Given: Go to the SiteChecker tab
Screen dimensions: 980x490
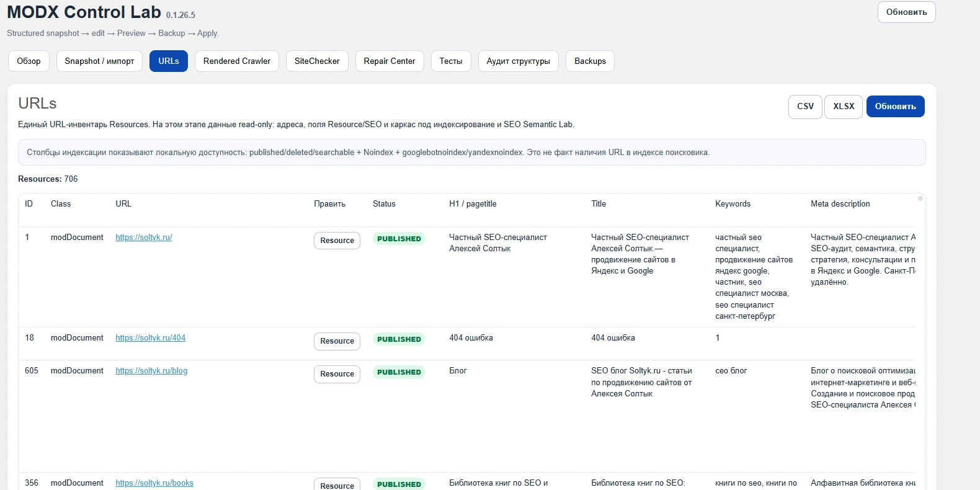Looking at the screenshot, I should (317, 61).
